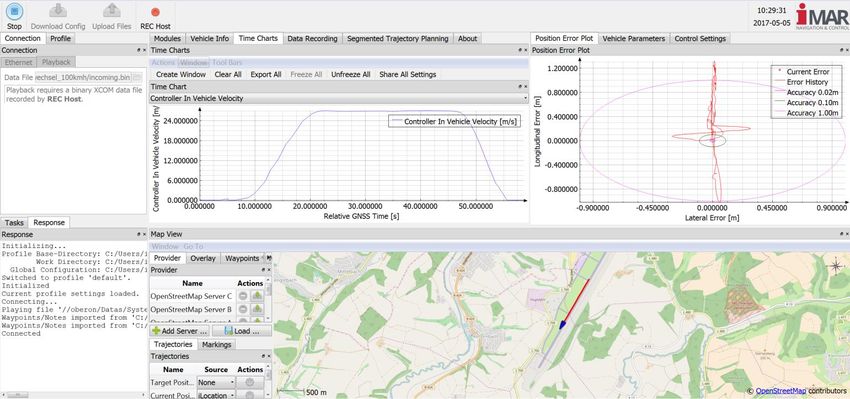The image size is (850, 399).
Task: Click Share All Settings
Action: point(408,74)
